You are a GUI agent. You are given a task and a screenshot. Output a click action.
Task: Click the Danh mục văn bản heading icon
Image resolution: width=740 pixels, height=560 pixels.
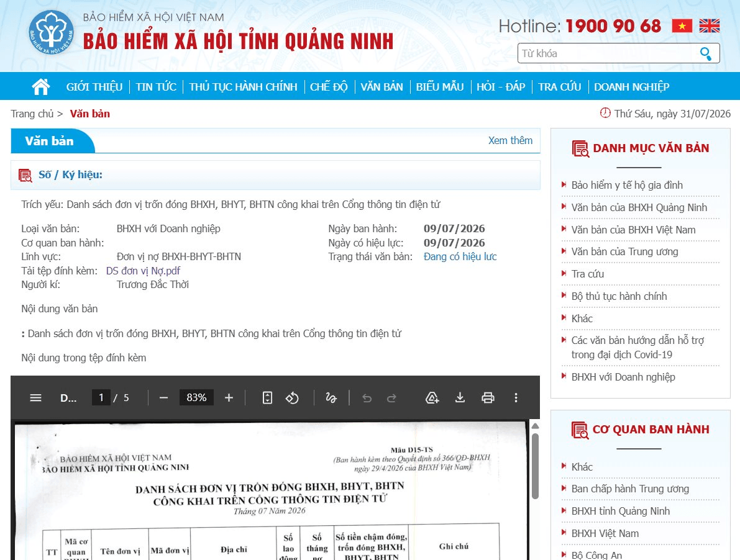click(580, 148)
